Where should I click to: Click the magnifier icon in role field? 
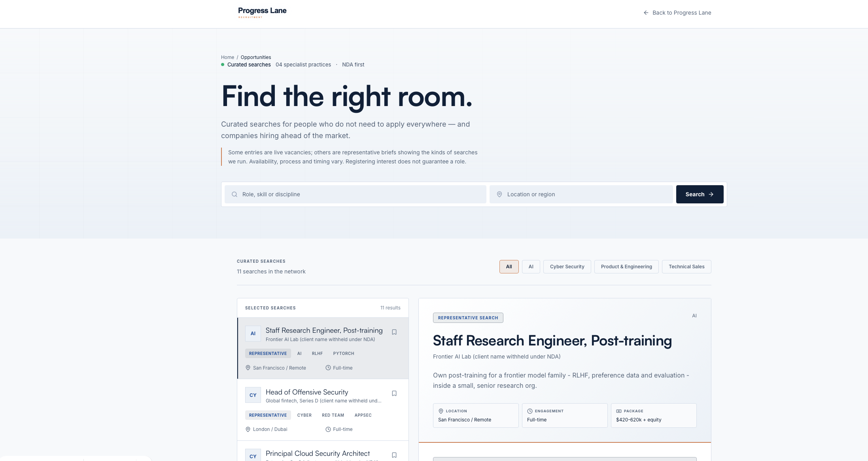point(234,194)
